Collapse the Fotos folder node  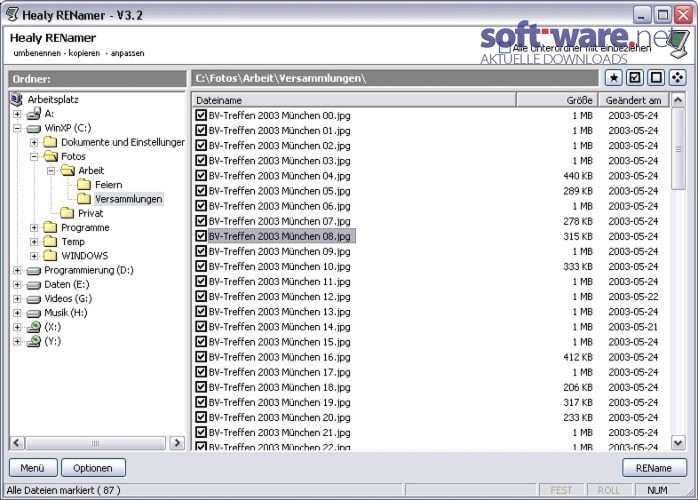pyautogui.click(x=34, y=157)
